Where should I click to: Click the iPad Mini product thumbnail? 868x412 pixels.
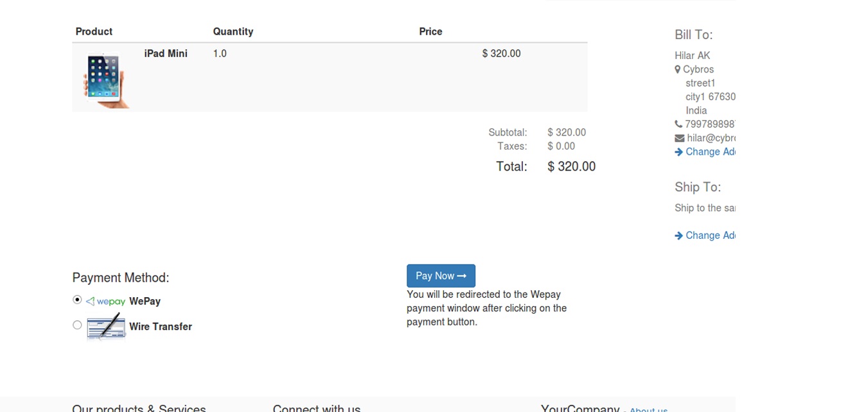pyautogui.click(x=106, y=80)
